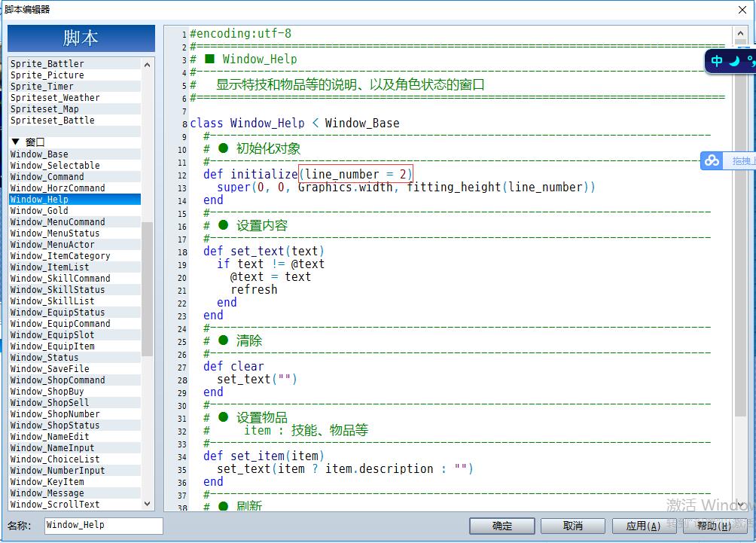Image resolution: width=756 pixels, height=543 pixels.
Task: Open Window_HorzCommand script
Action: [x=75, y=188]
